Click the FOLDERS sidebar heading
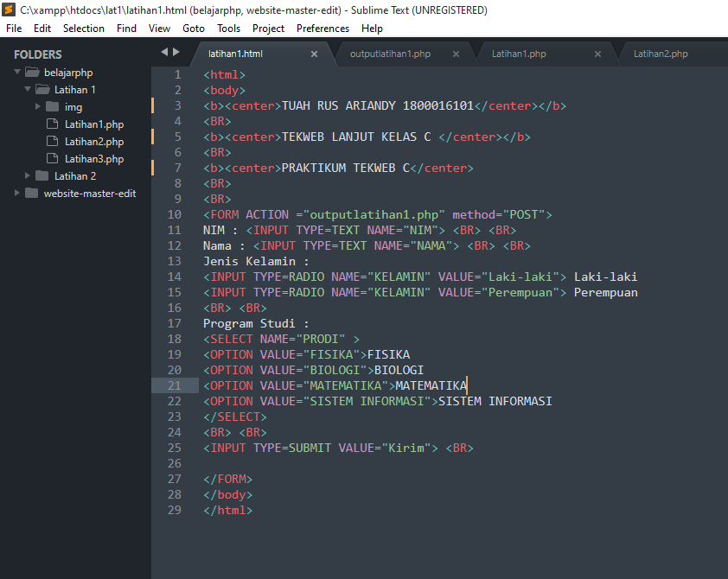 (x=37, y=54)
